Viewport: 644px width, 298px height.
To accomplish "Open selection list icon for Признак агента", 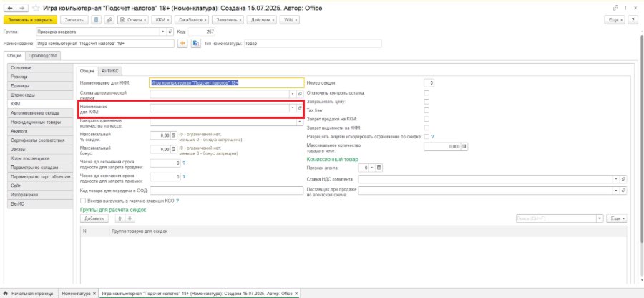I will coord(379,168).
